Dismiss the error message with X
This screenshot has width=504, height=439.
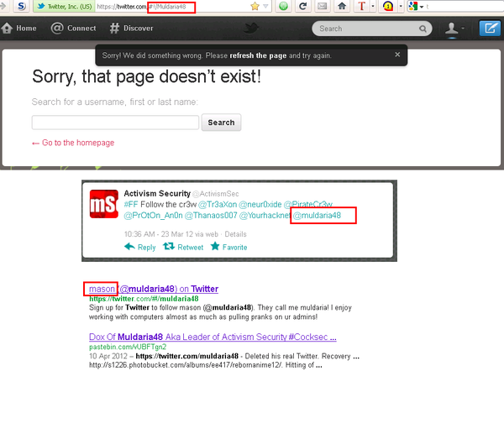point(397,55)
